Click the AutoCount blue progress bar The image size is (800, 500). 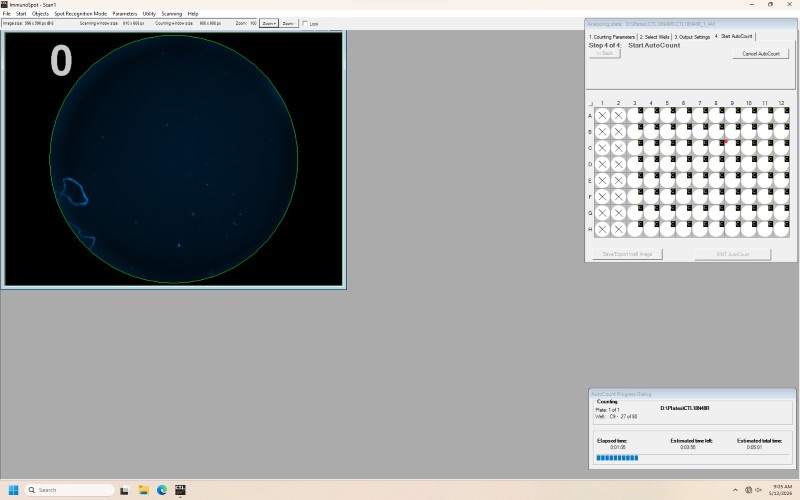[x=617, y=458]
